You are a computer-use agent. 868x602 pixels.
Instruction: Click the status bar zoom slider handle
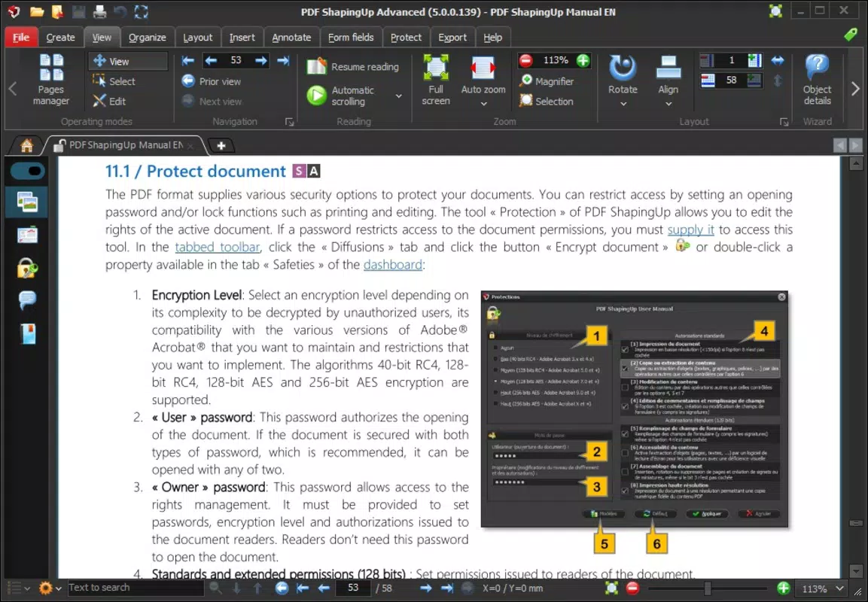pos(708,588)
